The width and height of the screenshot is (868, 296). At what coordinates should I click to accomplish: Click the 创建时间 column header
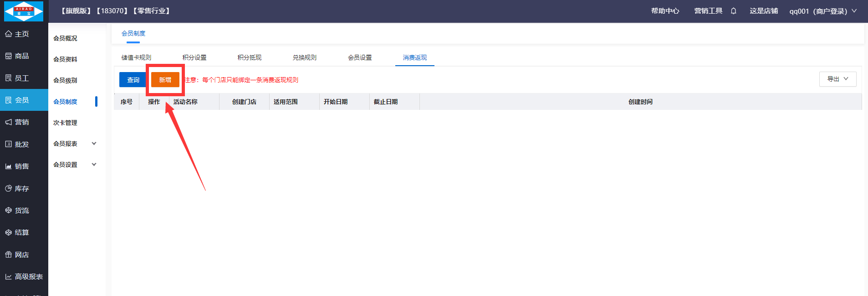[x=640, y=102]
